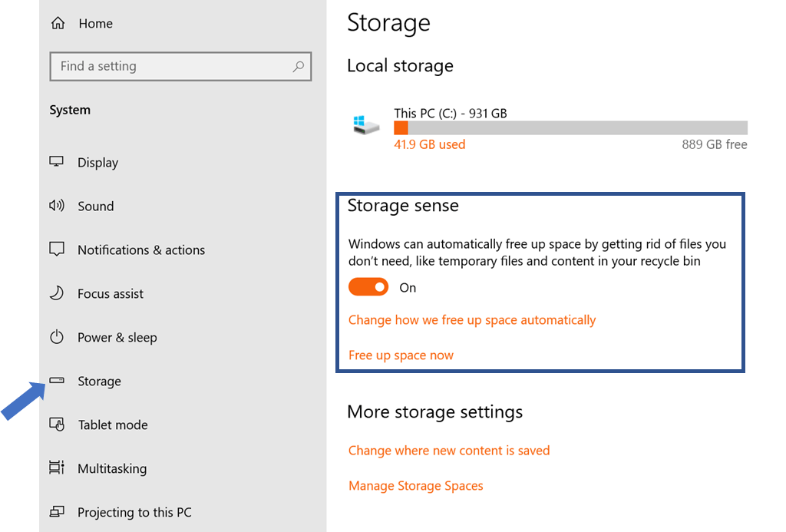Open Change where new content is saved
The height and width of the screenshot is (532, 786).
[449, 451]
